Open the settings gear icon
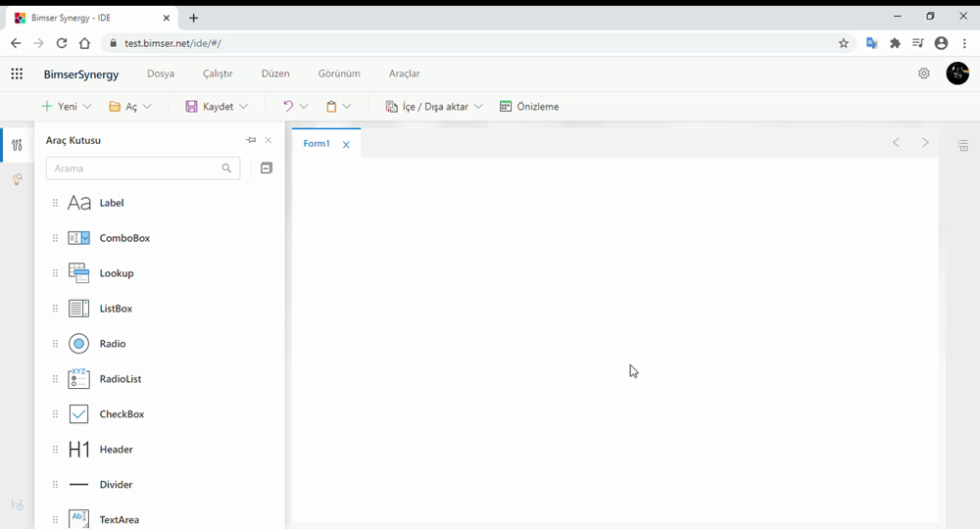Viewport: 980px width, 529px height. pyautogui.click(x=924, y=73)
